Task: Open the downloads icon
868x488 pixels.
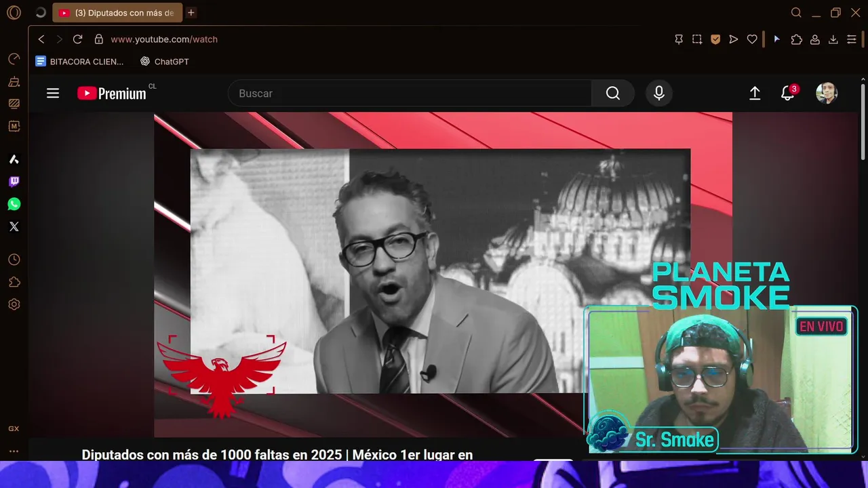Action: pyautogui.click(x=833, y=39)
